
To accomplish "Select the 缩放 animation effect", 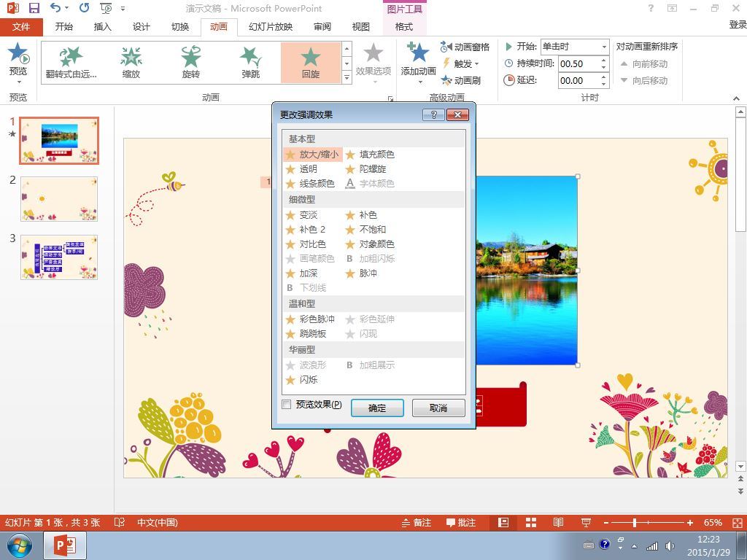I will tap(131, 63).
